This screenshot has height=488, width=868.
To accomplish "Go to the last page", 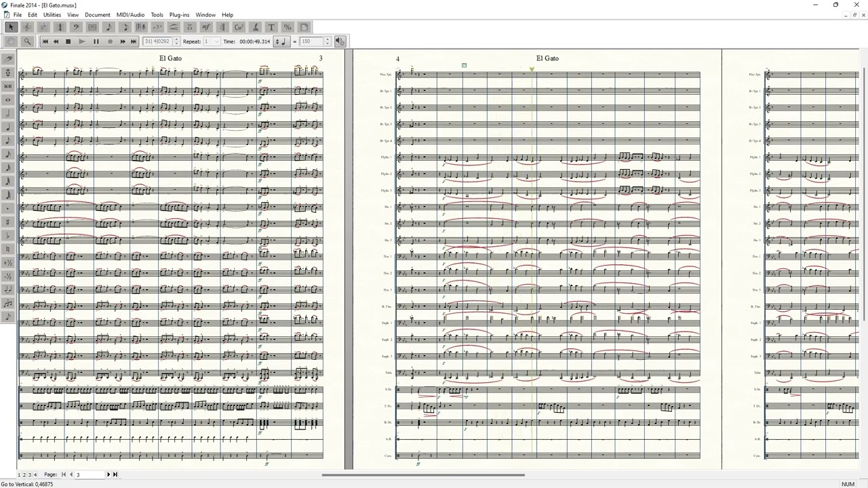I will tap(115, 474).
